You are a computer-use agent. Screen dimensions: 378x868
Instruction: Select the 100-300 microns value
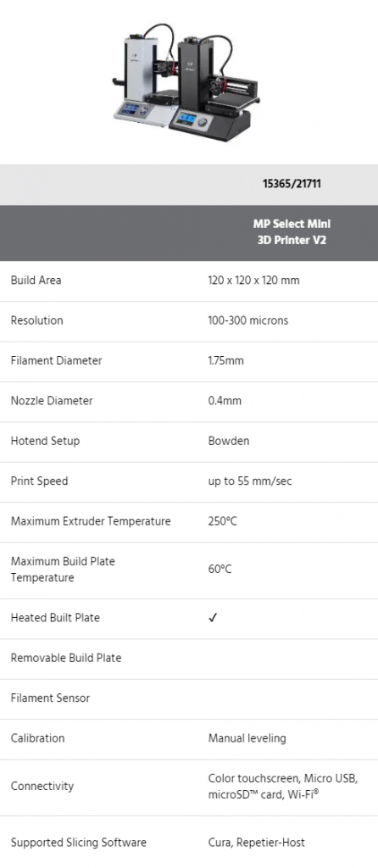[x=248, y=320]
